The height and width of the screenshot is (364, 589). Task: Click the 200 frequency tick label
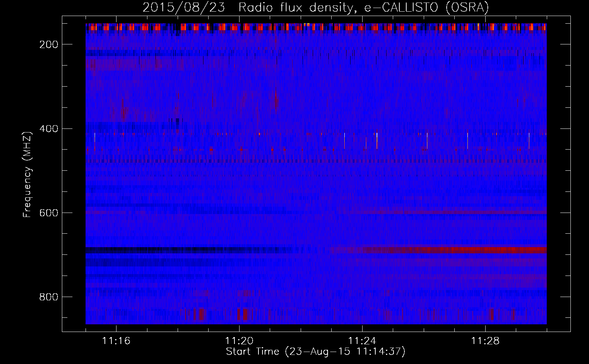(49, 44)
